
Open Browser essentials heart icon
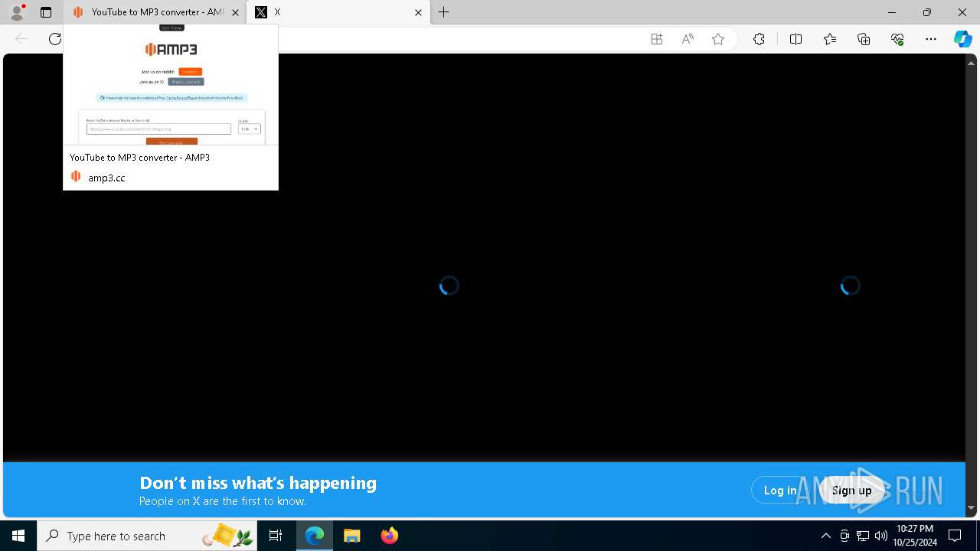897,39
